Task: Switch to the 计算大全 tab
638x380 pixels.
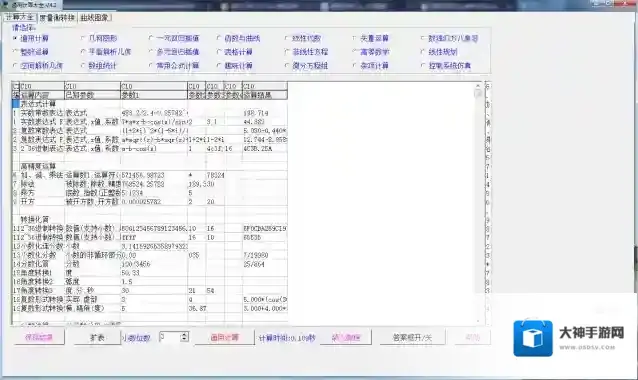Action: pyautogui.click(x=20, y=17)
